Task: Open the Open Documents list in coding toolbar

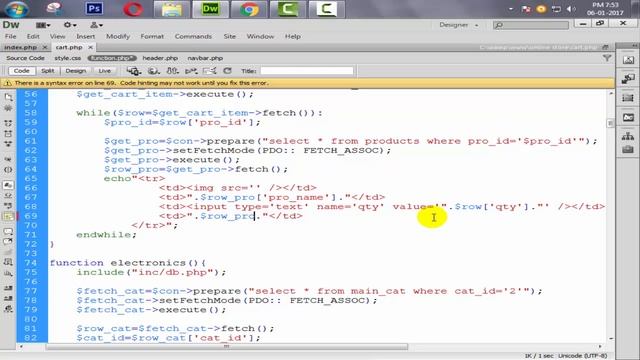Action: tap(8, 97)
